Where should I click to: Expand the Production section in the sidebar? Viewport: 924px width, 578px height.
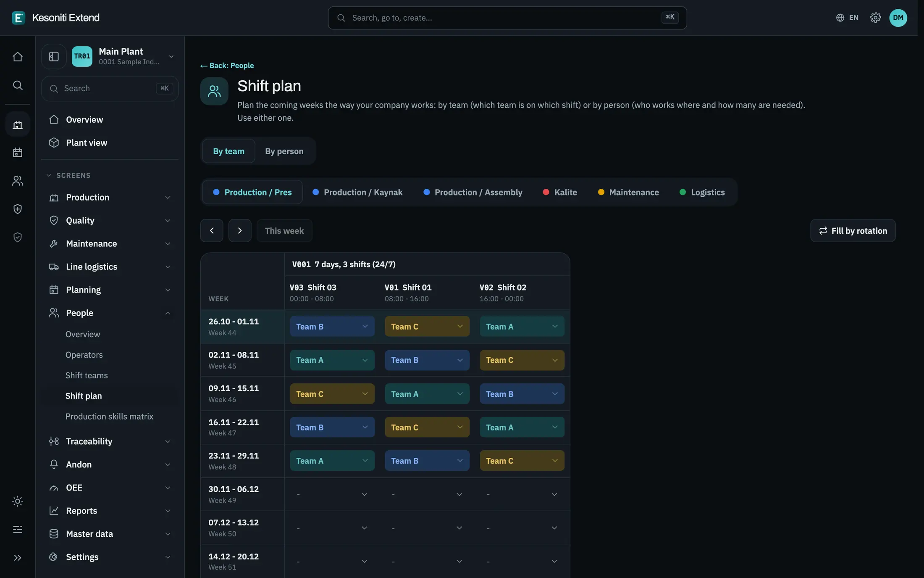110,197
